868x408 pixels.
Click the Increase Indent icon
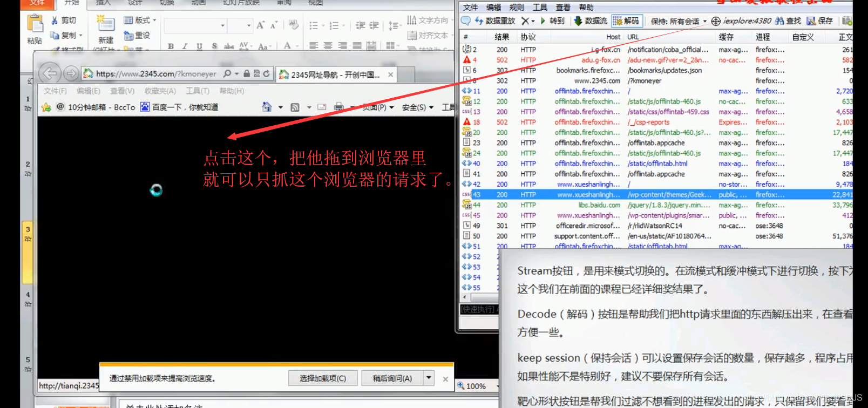[x=374, y=25]
